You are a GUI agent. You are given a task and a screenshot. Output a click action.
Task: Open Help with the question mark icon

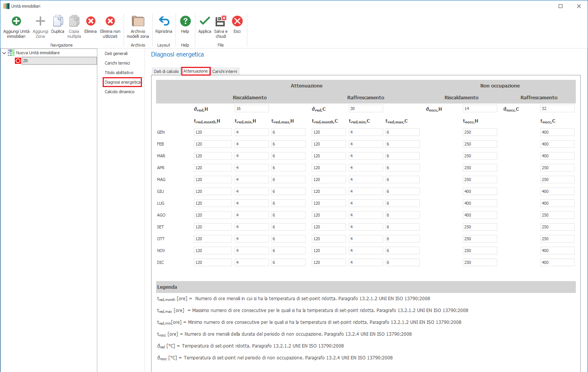pos(185,21)
